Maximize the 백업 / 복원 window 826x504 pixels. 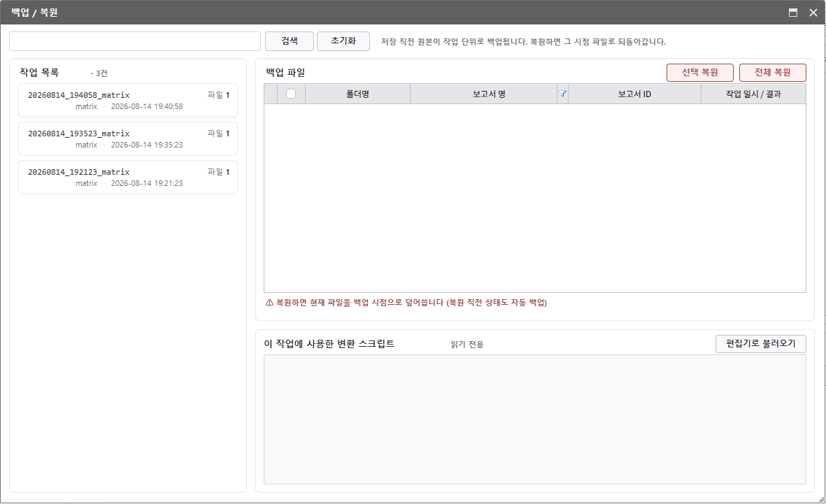(x=793, y=13)
